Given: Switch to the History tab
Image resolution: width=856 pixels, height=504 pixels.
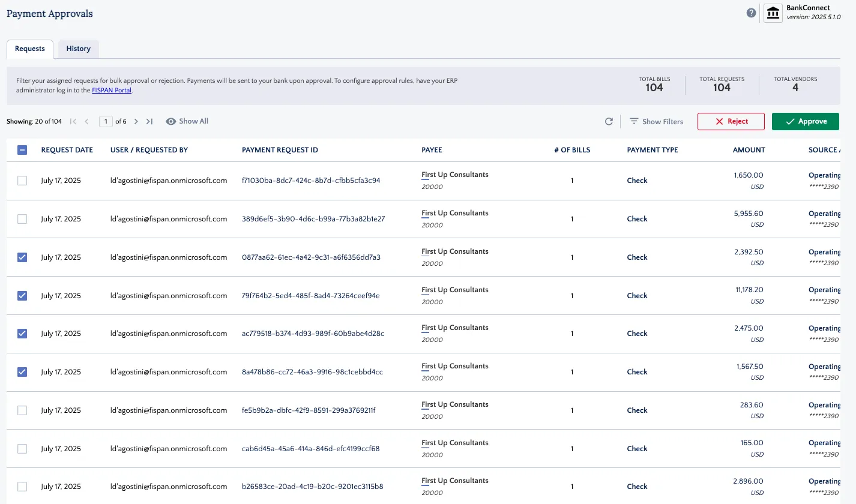Looking at the screenshot, I should pyautogui.click(x=79, y=49).
